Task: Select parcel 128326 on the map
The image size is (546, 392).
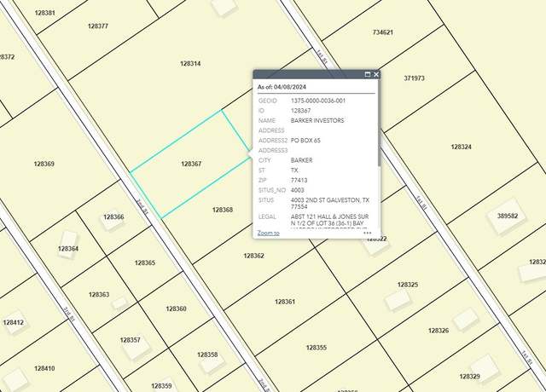Action: point(439,331)
